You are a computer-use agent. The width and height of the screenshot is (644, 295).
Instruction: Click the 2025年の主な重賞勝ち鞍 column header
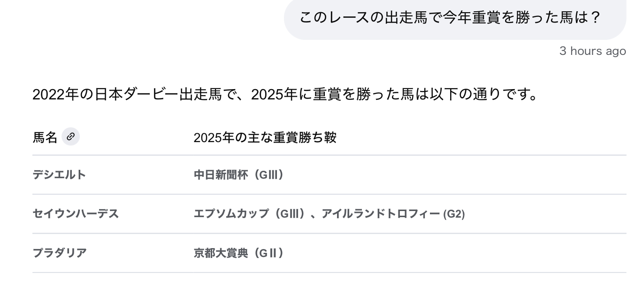[x=265, y=137]
